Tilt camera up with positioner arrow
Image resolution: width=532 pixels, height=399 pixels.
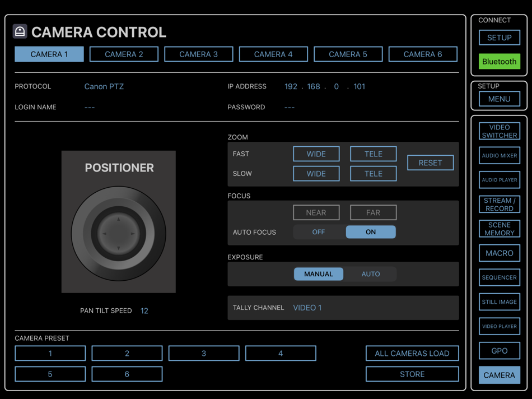[x=118, y=219]
